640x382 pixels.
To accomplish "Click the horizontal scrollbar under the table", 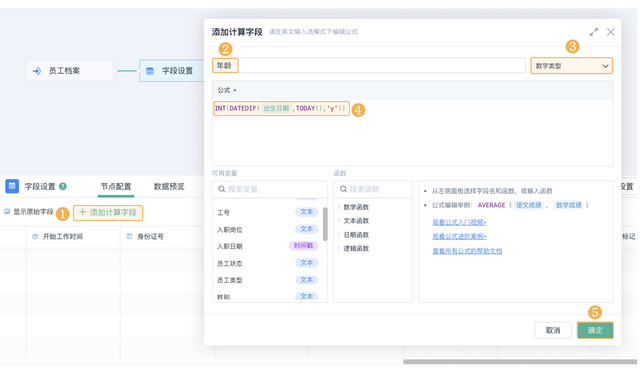I will click(520, 362).
